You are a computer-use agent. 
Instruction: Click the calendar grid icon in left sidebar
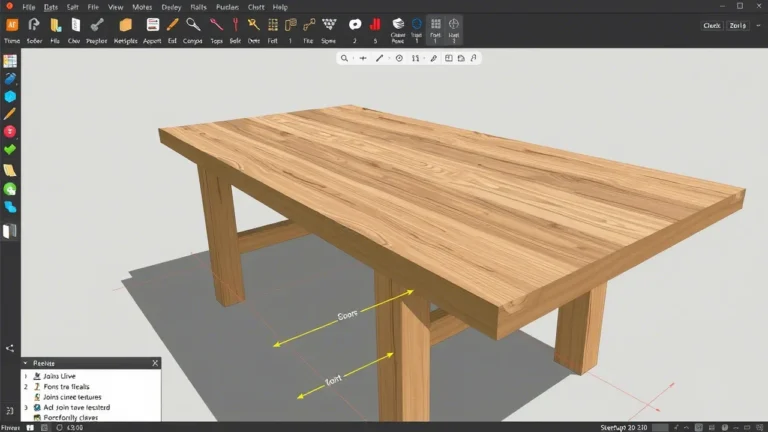click(10, 61)
